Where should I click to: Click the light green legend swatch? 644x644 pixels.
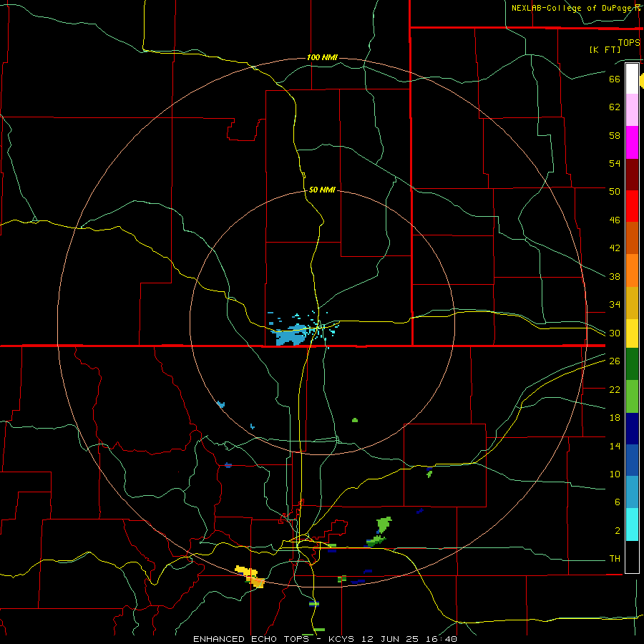click(x=632, y=396)
